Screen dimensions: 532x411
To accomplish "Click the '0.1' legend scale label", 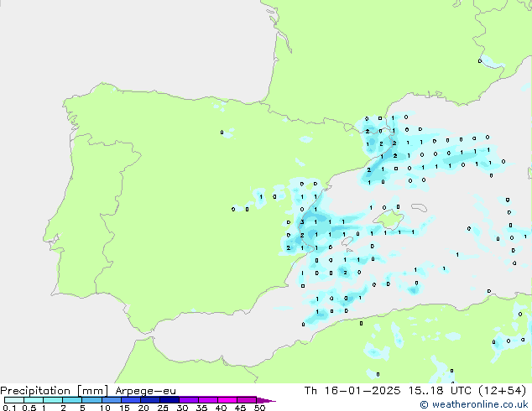I will tap(9, 408).
